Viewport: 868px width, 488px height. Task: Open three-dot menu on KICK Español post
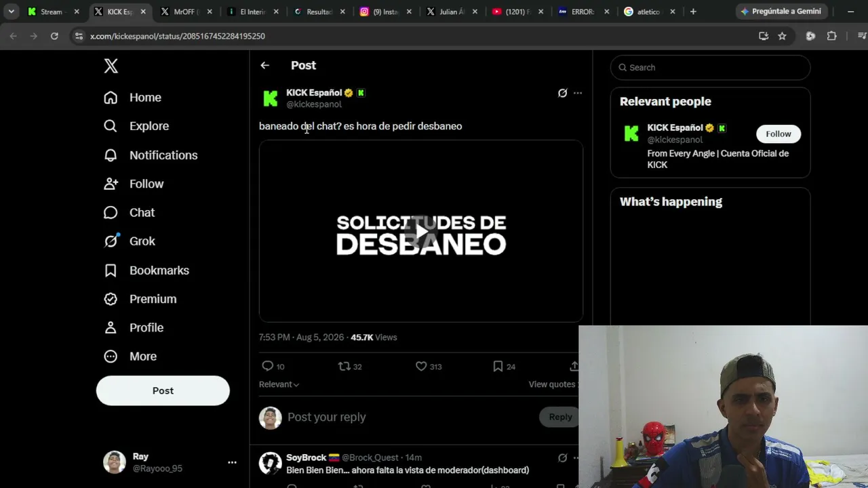point(578,93)
